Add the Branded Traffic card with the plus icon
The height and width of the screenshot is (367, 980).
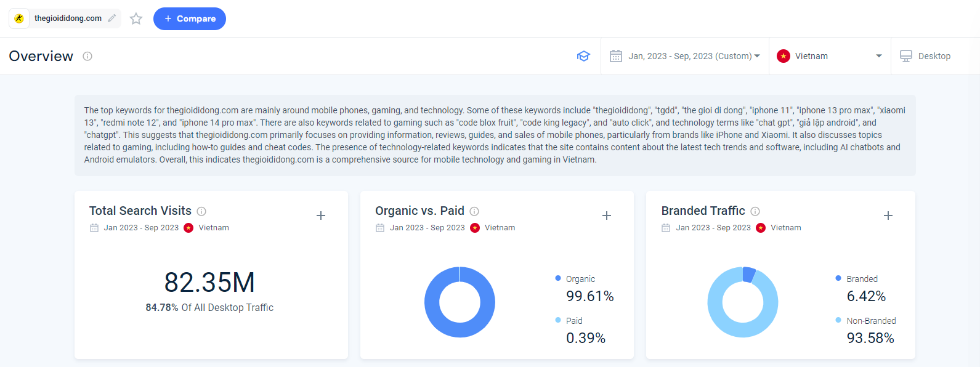point(888,216)
